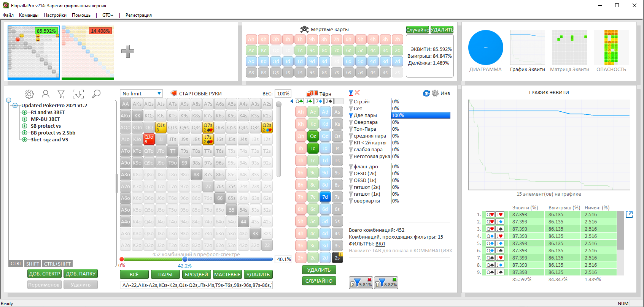The width and height of the screenshot is (644, 307).
Task: Click the ДОБ. ПАПКУ button
Action: pyautogui.click(x=81, y=274)
